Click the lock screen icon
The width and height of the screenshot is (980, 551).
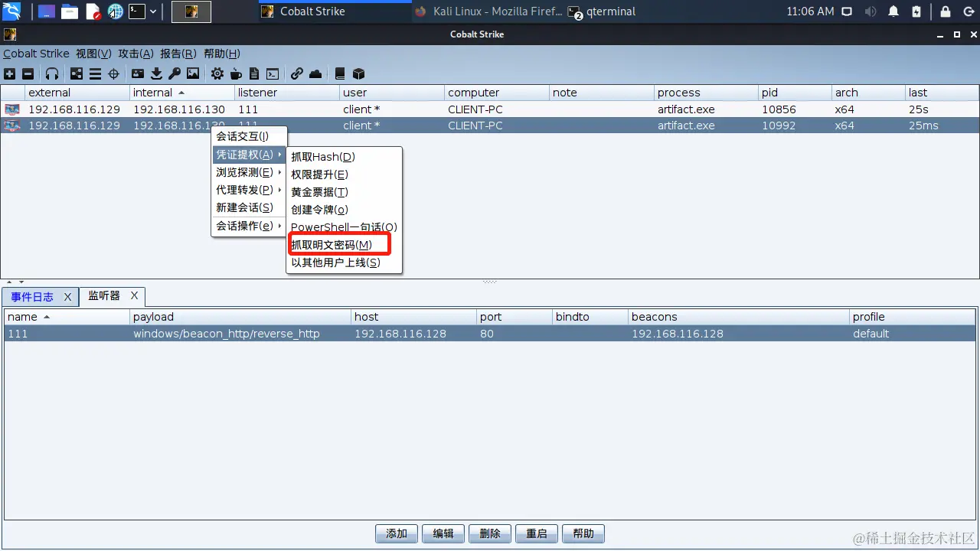[946, 11]
